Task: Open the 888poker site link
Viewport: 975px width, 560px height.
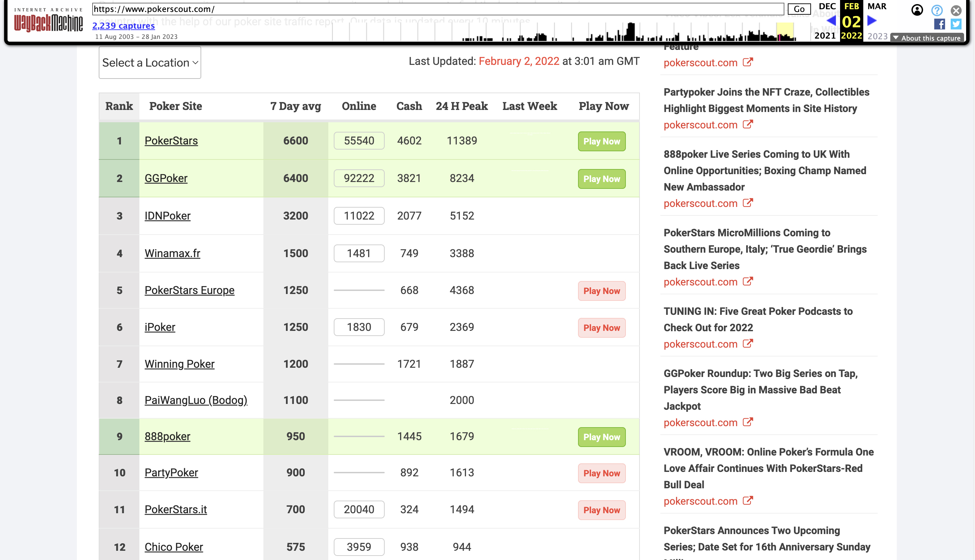Action: [x=167, y=436]
